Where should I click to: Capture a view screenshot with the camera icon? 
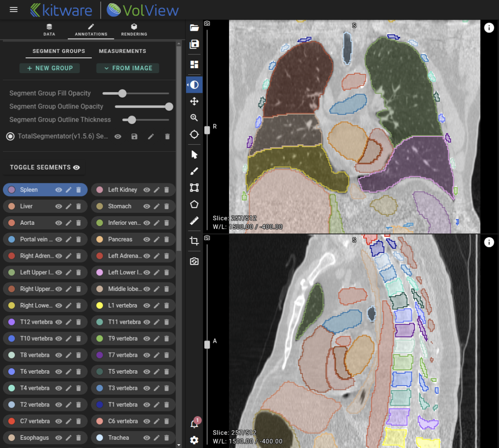[194, 261]
